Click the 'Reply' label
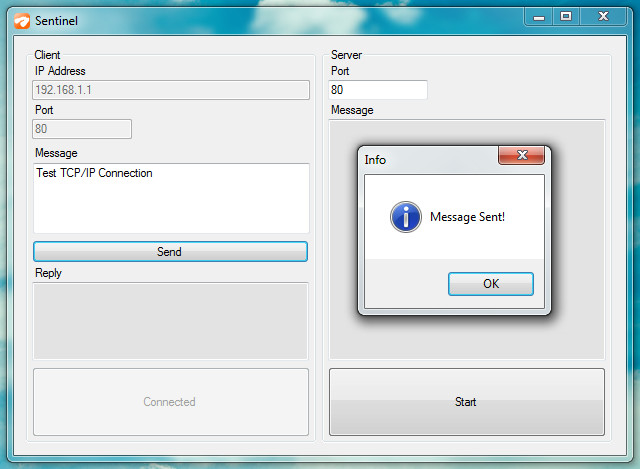Screen dimensions: 640x469 pos(48,273)
